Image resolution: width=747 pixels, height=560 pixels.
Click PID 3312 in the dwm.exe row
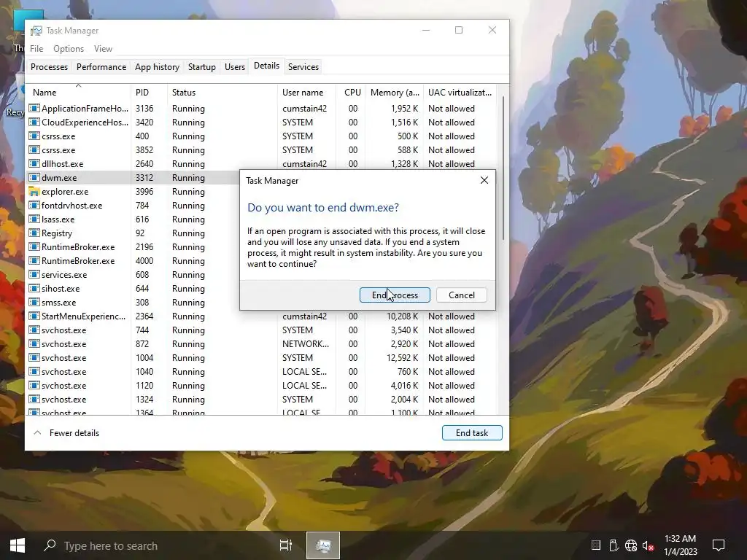[144, 177]
